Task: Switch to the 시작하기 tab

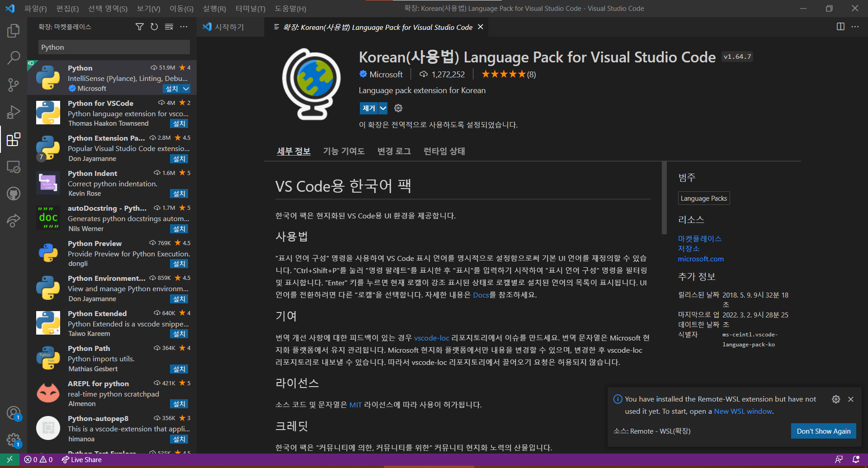Action: click(230, 27)
